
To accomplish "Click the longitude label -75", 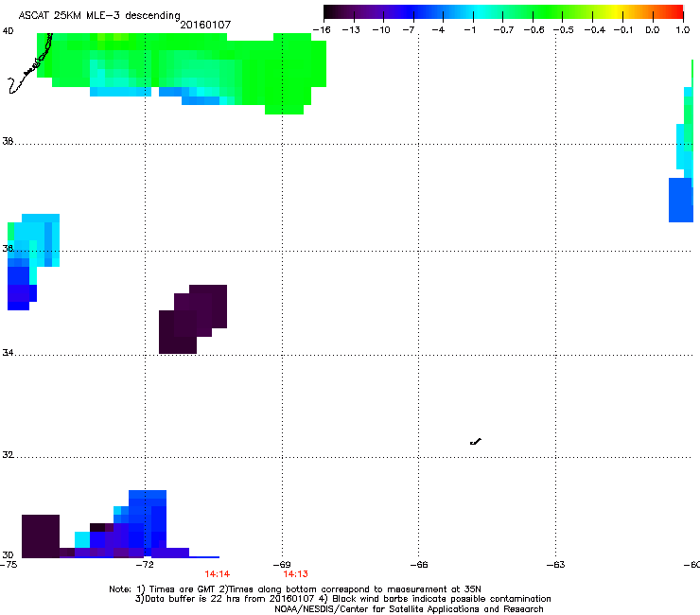I will click(x=9, y=565).
